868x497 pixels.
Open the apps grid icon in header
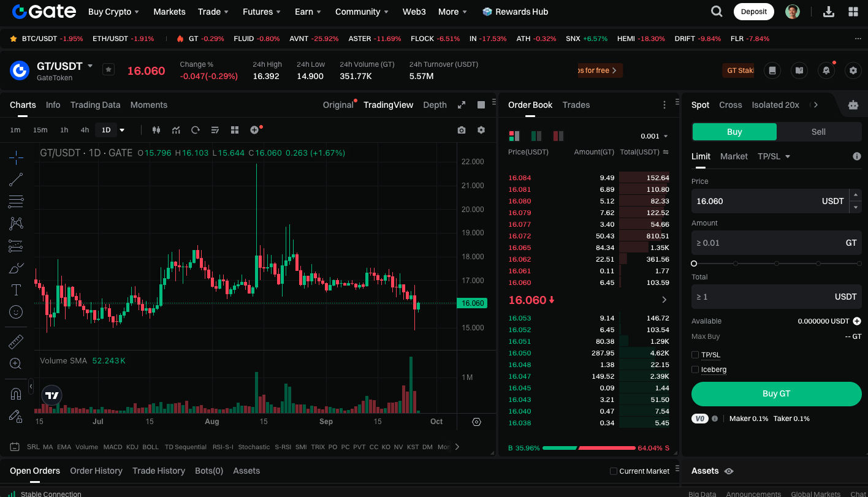point(853,12)
